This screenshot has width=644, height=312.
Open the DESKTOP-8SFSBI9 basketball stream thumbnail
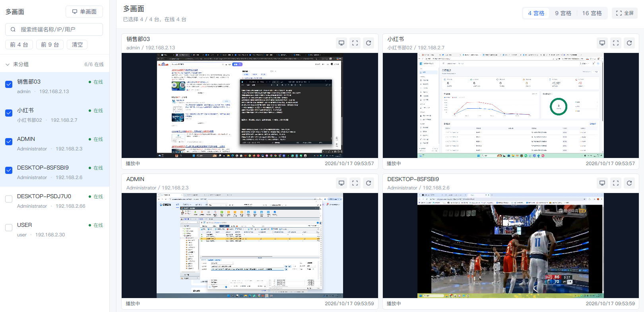(511, 246)
